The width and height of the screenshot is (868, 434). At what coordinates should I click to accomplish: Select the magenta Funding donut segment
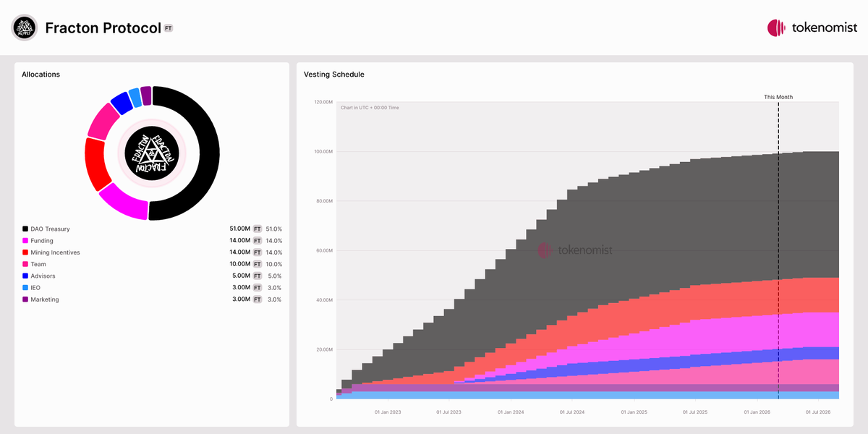coord(124,201)
